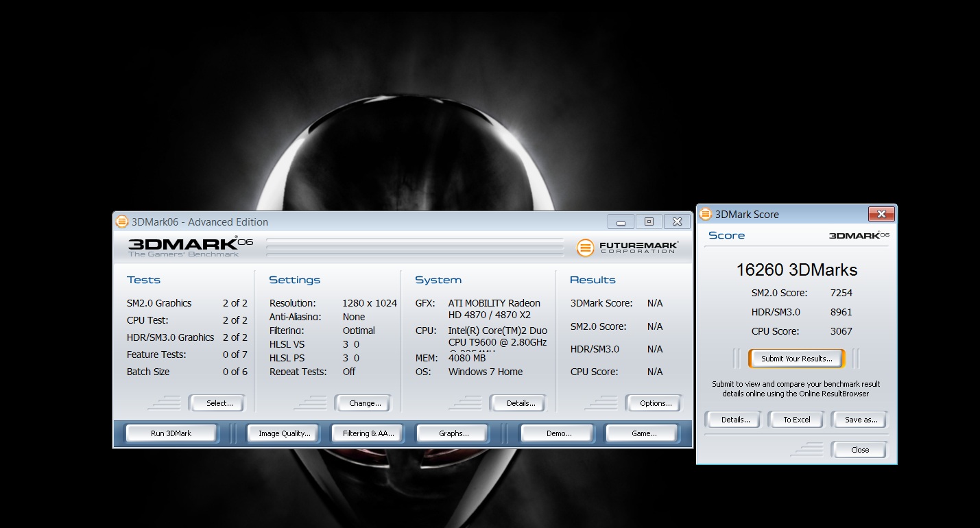The height and width of the screenshot is (528, 980).
Task: Click the 3DMark06 logo in Score window
Action: pos(859,235)
